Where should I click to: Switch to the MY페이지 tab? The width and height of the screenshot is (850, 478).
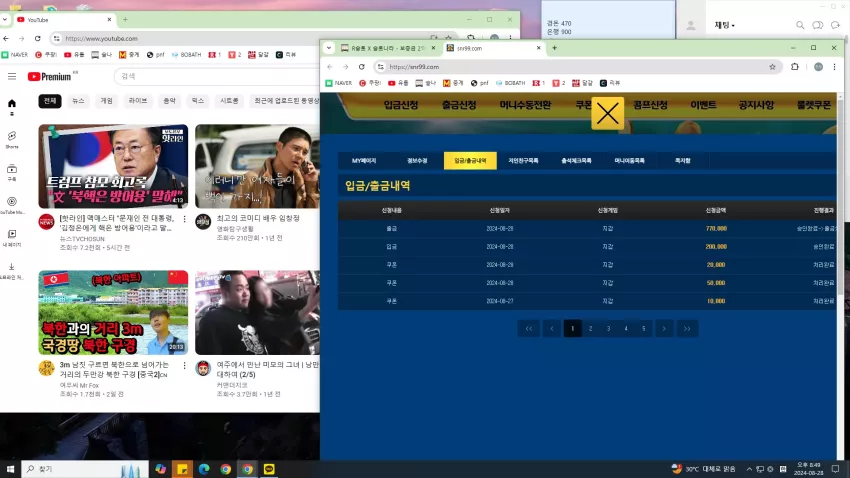tap(364, 160)
